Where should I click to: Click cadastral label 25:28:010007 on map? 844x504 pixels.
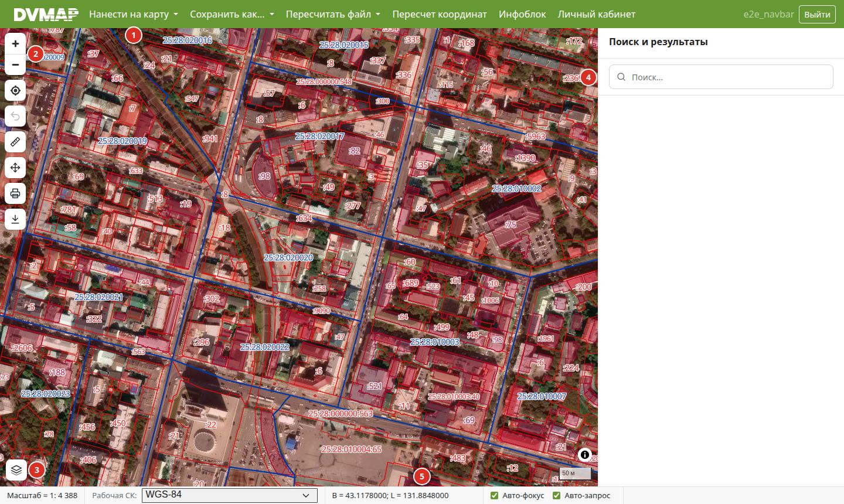click(x=542, y=396)
